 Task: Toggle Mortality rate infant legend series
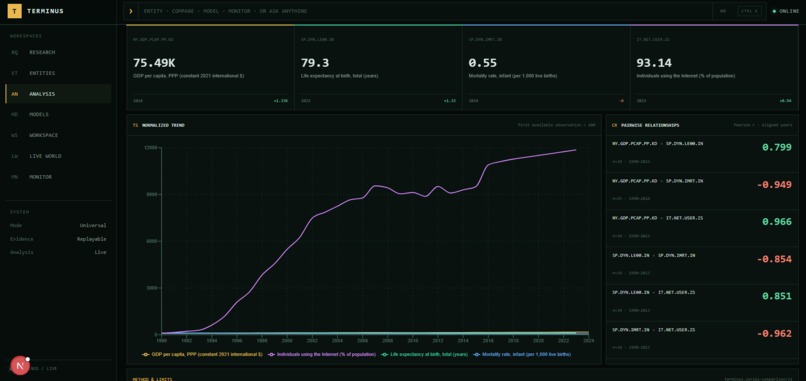pyautogui.click(x=522, y=354)
